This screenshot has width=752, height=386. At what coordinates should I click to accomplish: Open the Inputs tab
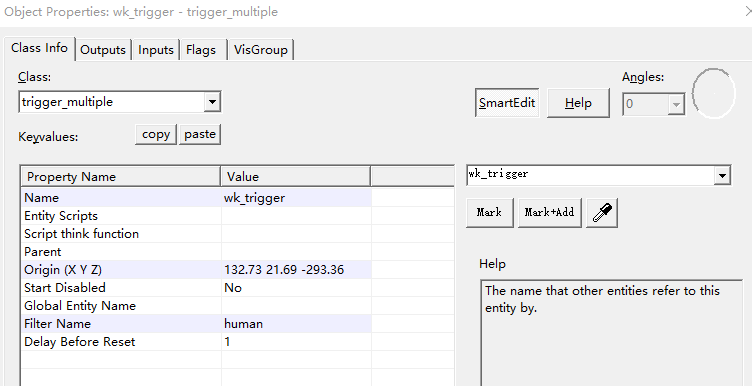tap(156, 50)
